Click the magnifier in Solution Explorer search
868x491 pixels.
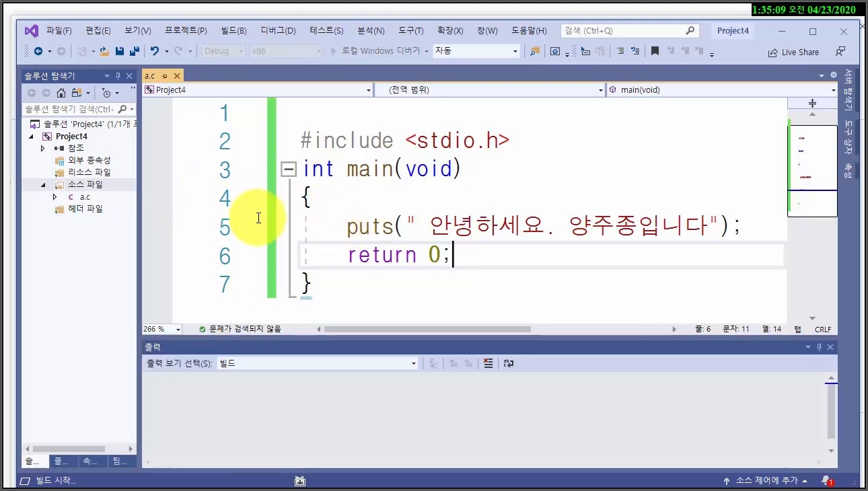click(x=122, y=109)
